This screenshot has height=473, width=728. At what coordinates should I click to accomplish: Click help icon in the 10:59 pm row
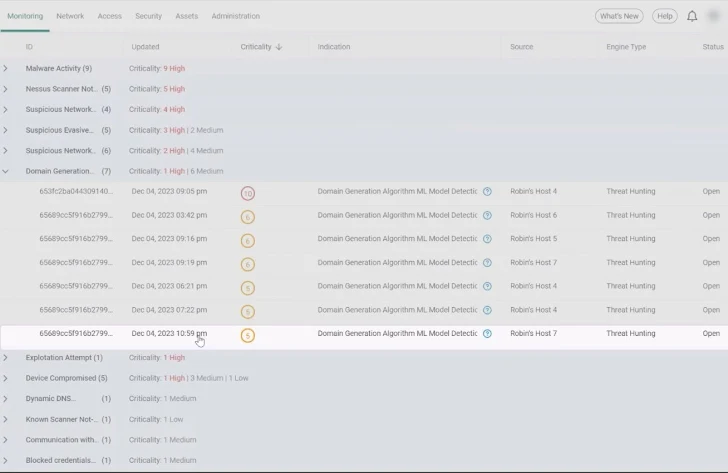[487, 334]
